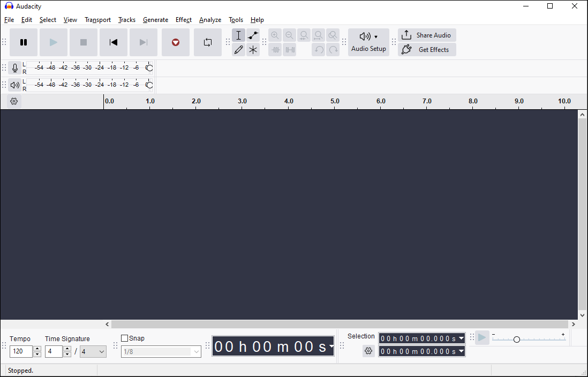This screenshot has width=588, height=377.
Task: Click the vertical scrollbar down arrow
Action: (582, 315)
